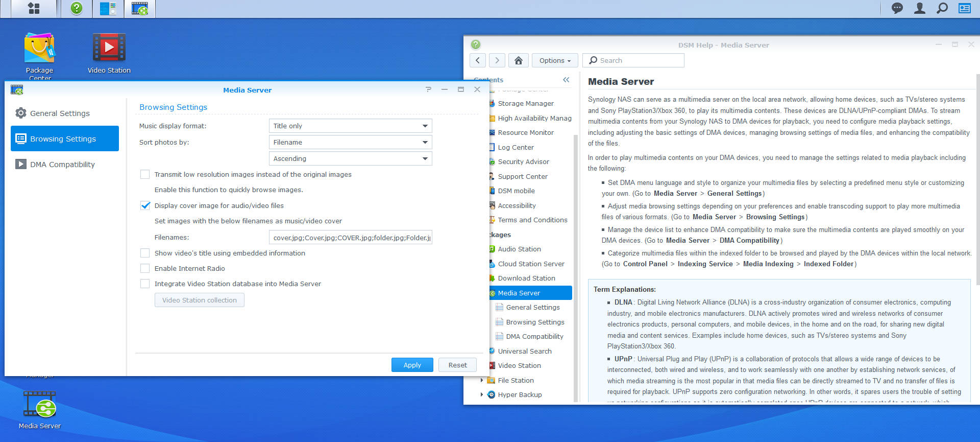Go forward in DSM Help
This screenshot has width=980, height=442.
point(497,60)
